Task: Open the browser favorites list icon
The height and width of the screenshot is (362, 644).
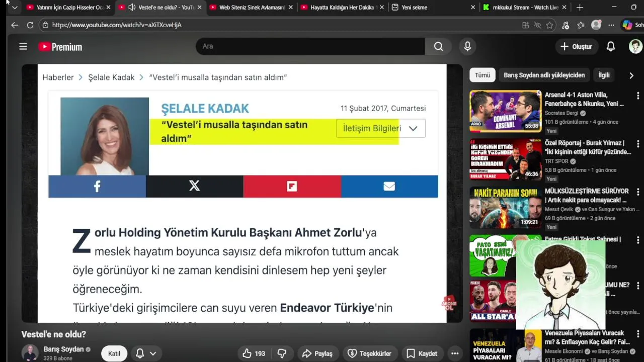Action: click(x=581, y=25)
